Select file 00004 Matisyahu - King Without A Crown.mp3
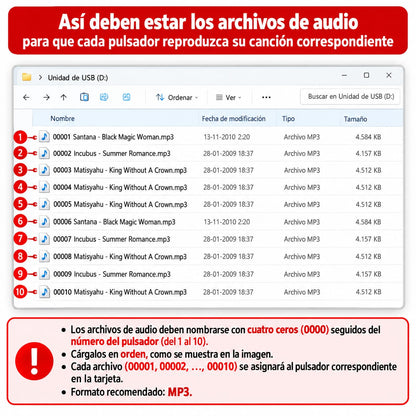 (x=120, y=187)
